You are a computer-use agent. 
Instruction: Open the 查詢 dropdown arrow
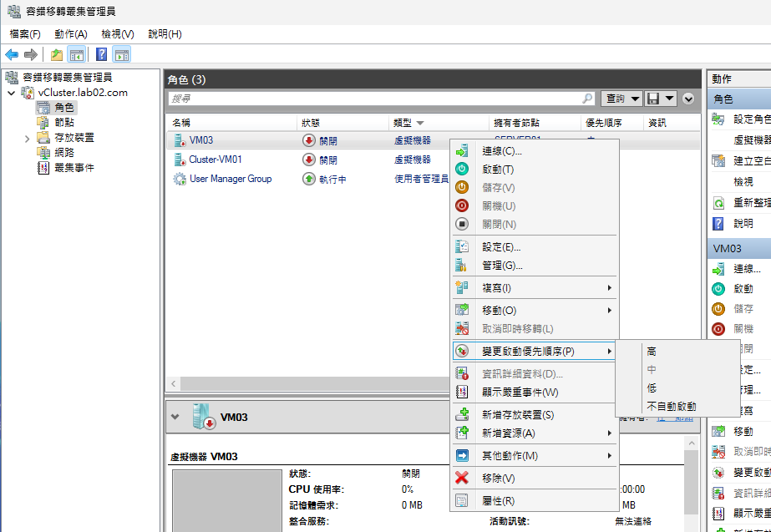click(x=637, y=99)
